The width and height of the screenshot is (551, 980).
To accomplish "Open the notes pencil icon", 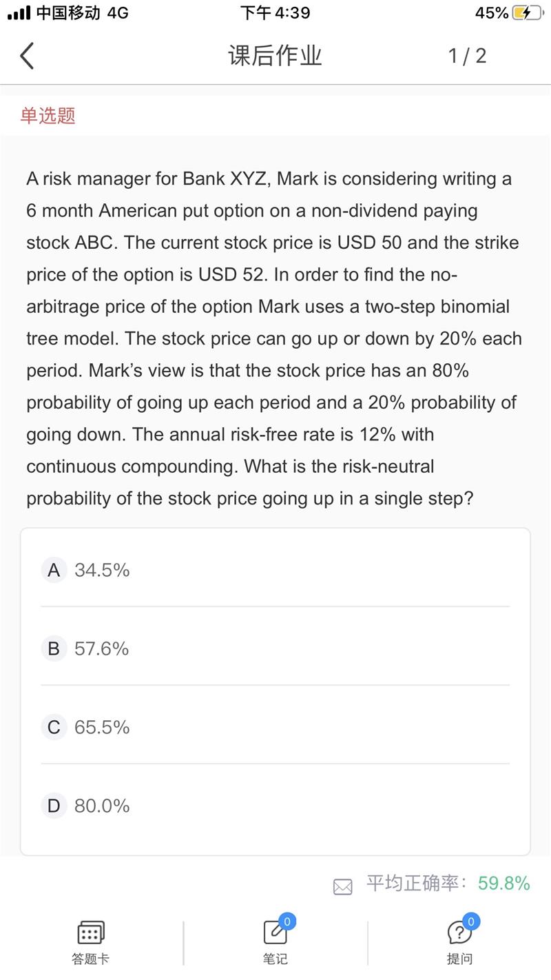I will (x=274, y=934).
